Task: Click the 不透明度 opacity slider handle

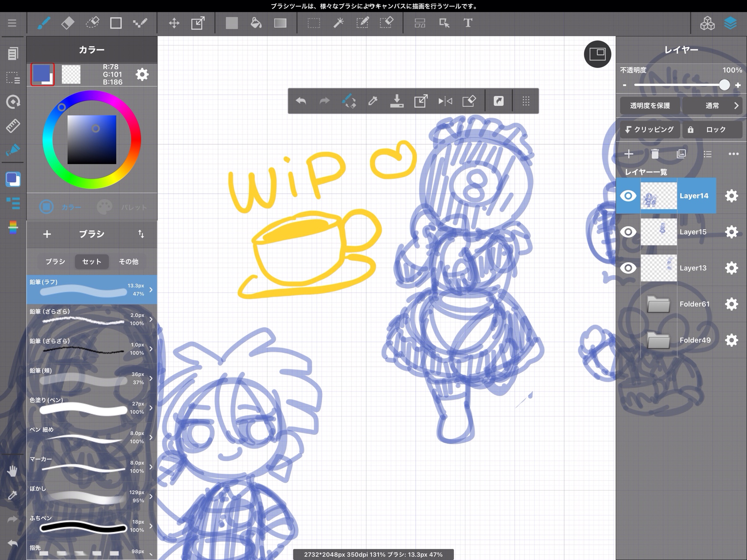Action: point(724,85)
